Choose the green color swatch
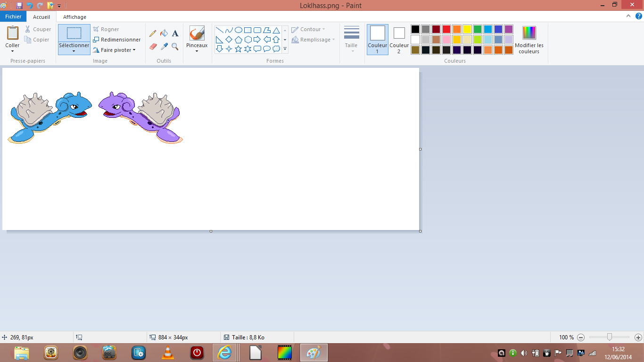Screen dimensions: 644x362 [478, 29]
